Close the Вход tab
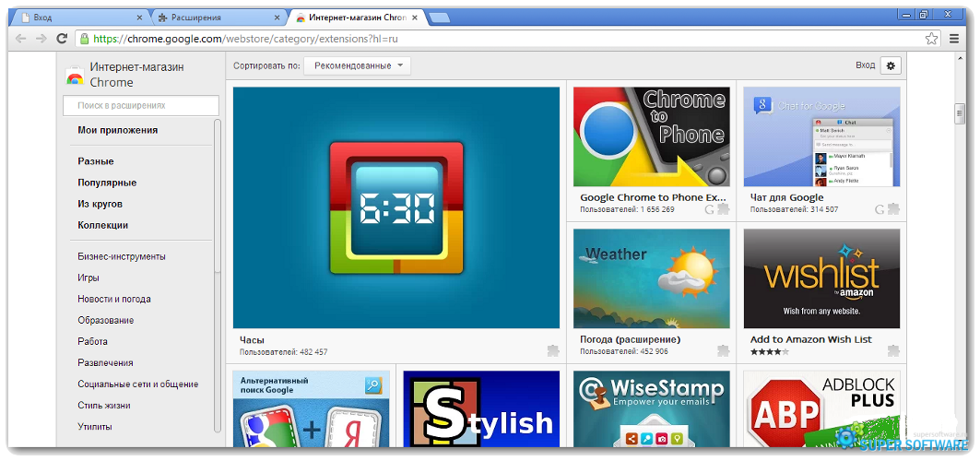The width and height of the screenshot is (980, 461). tap(139, 18)
